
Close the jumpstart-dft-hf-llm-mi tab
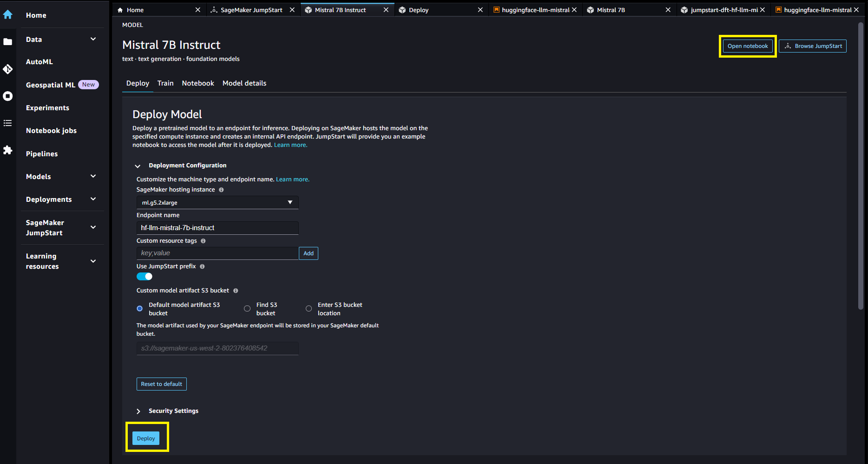coord(763,10)
